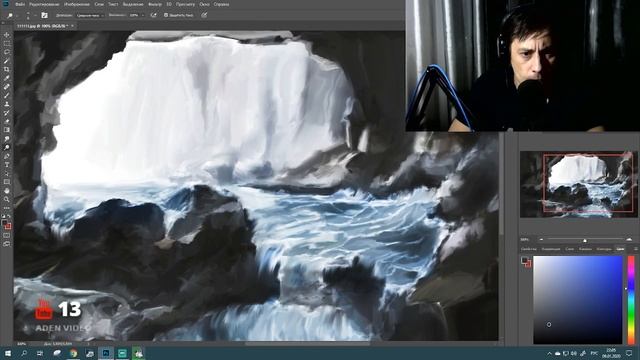Select the Rectangle shape tool
The height and width of the screenshot is (360, 640).
7,182
